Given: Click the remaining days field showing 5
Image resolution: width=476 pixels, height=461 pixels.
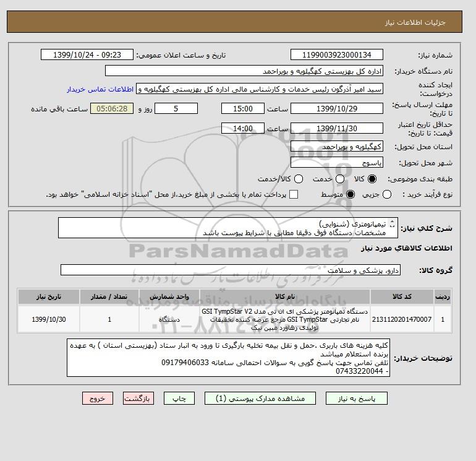Looking at the screenshot, I should pyautogui.click(x=176, y=108).
